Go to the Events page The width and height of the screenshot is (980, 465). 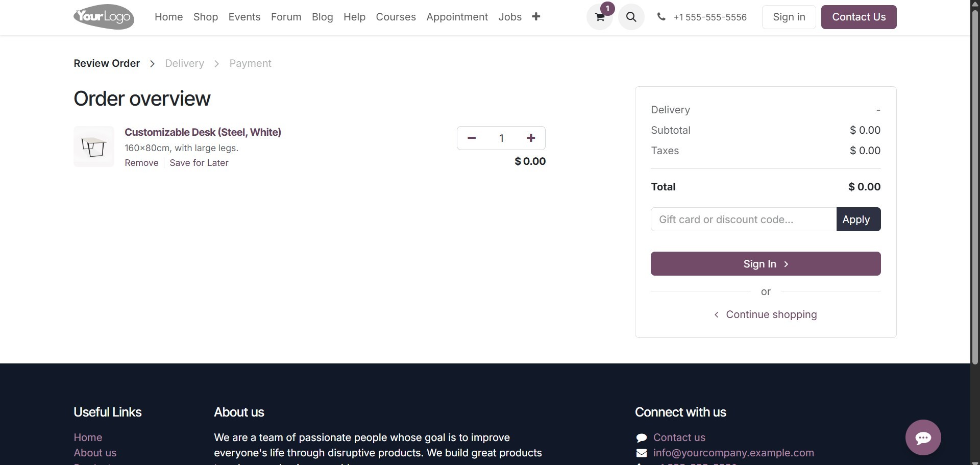[244, 17]
